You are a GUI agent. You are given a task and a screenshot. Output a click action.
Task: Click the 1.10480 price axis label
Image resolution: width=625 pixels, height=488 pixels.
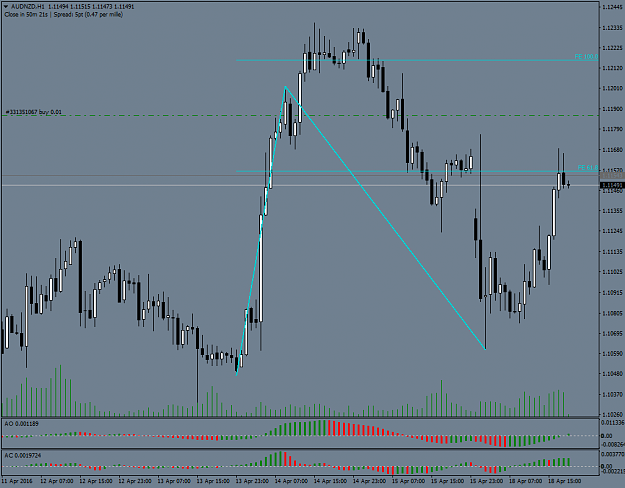click(613, 374)
